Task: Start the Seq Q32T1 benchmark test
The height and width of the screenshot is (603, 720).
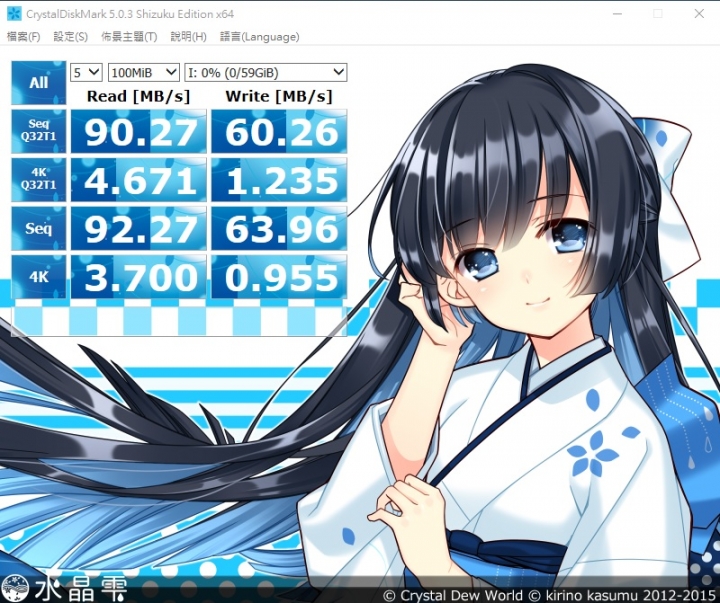Action: tap(39, 131)
